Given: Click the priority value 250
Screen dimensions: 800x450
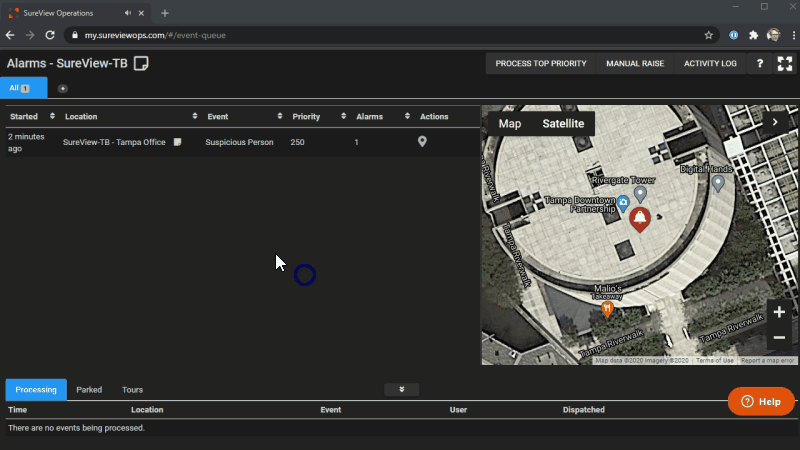Looking at the screenshot, I should pyautogui.click(x=297, y=142).
